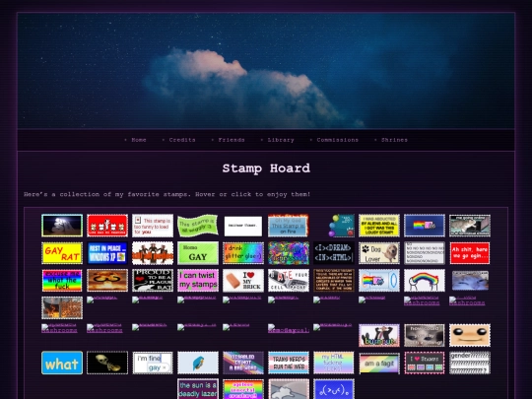The image size is (532, 399).
Task: Click the 'Rest in Peace Windows XP' stamp
Action: point(107,253)
